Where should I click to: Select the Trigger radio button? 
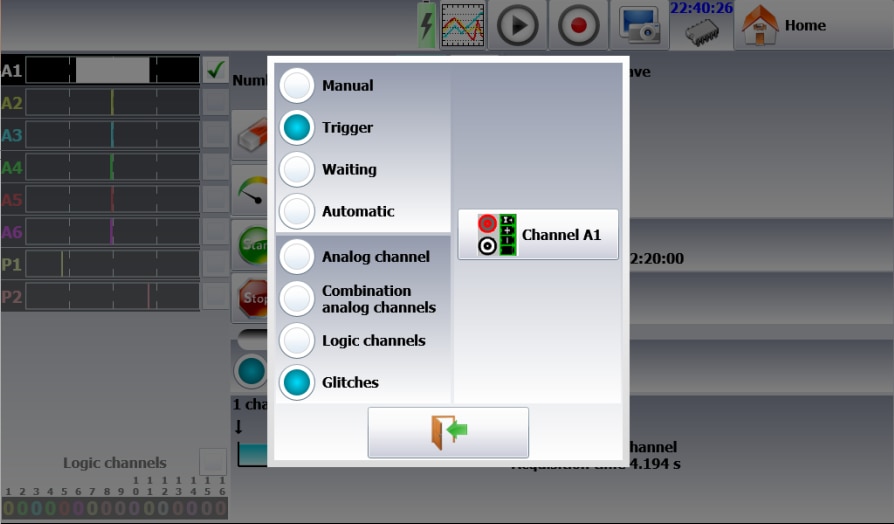[x=297, y=127]
